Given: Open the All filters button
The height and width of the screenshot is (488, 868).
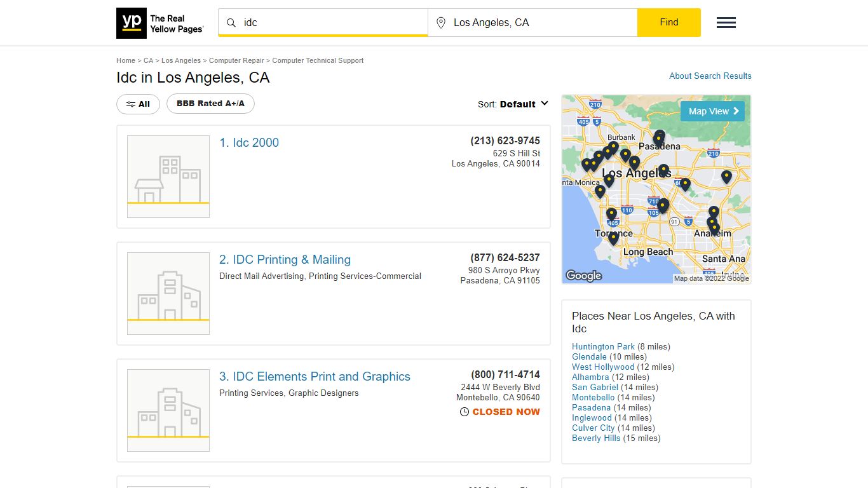Looking at the screenshot, I should click(x=138, y=104).
